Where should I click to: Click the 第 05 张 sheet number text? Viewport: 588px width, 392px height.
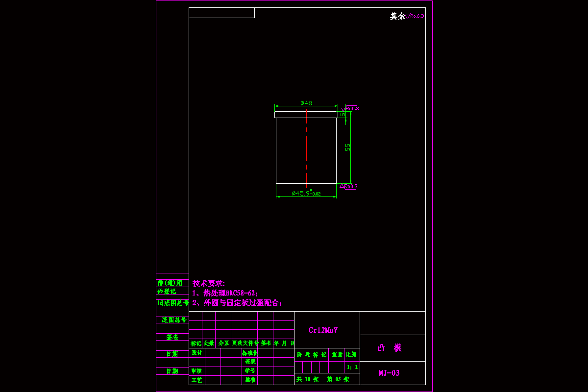click(x=338, y=379)
